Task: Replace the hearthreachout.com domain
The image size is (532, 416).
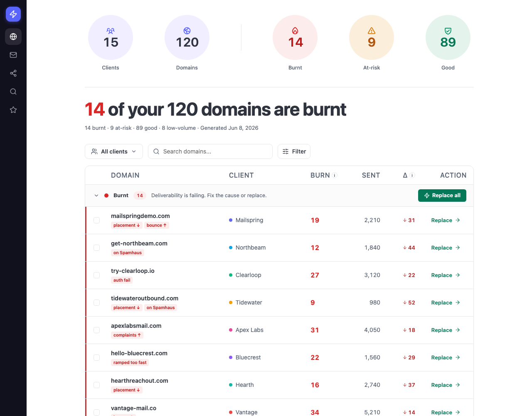Action: (446, 385)
